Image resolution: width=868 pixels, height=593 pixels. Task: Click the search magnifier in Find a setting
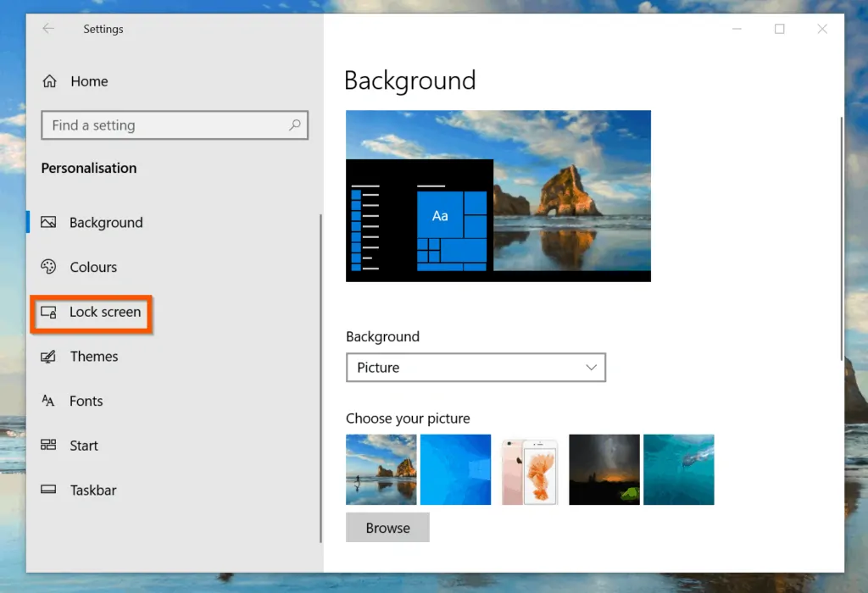tap(294, 125)
